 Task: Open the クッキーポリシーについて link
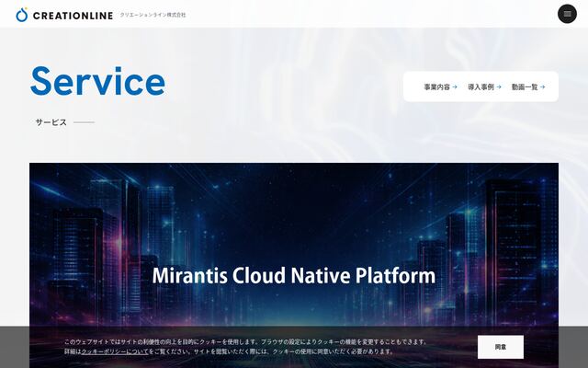click(x=115, y=351)
